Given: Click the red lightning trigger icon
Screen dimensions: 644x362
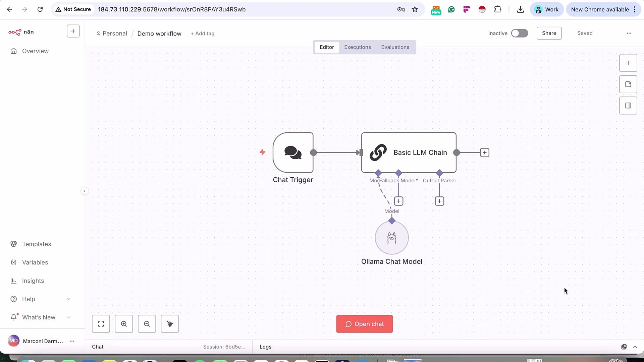Looking at the screenshot, I should (262, 152).
